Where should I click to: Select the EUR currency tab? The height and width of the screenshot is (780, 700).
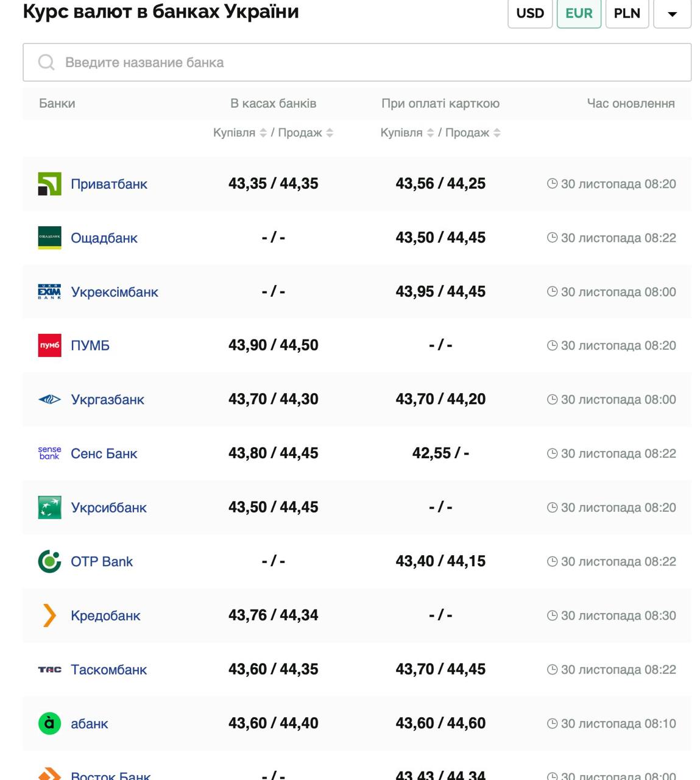coord(578,13)
